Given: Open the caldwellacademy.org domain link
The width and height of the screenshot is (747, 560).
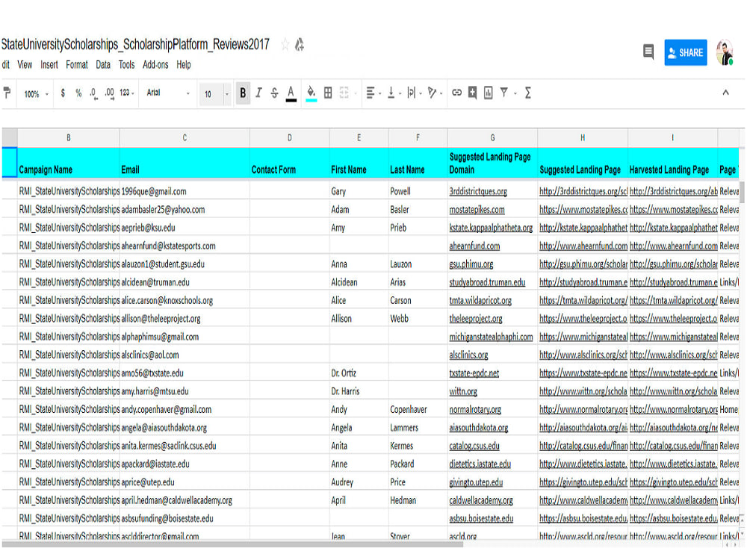Looking at the screenshot, I should tap(481, 500).
